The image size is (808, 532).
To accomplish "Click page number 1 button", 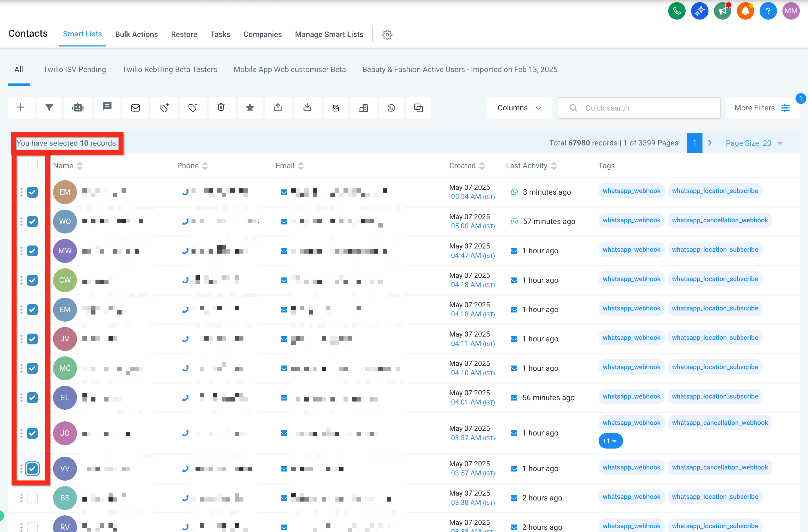I will coord(694,143).
